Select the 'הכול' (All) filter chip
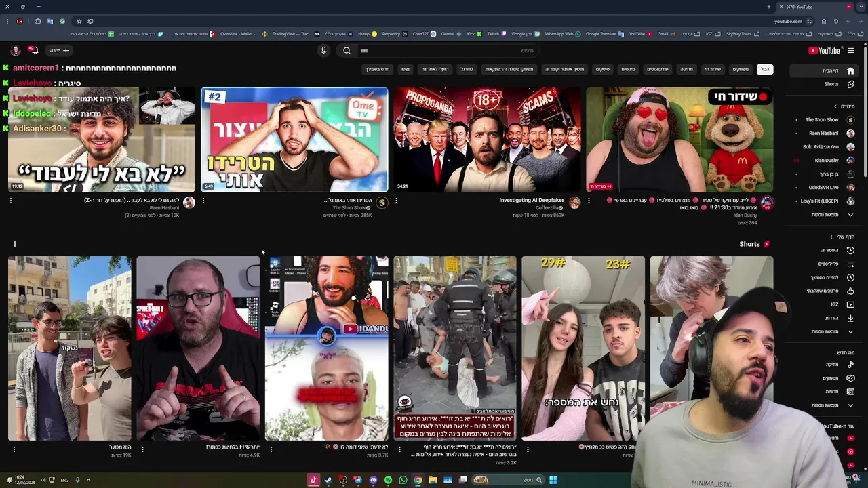 point(765,69)
